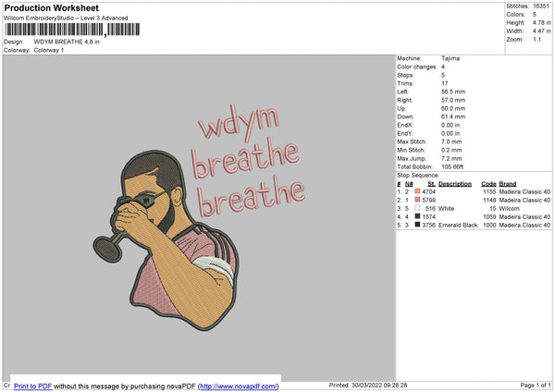Select the Emerald Black 3756 swatch
Viewport: 555px width, 392px height.
417,225
